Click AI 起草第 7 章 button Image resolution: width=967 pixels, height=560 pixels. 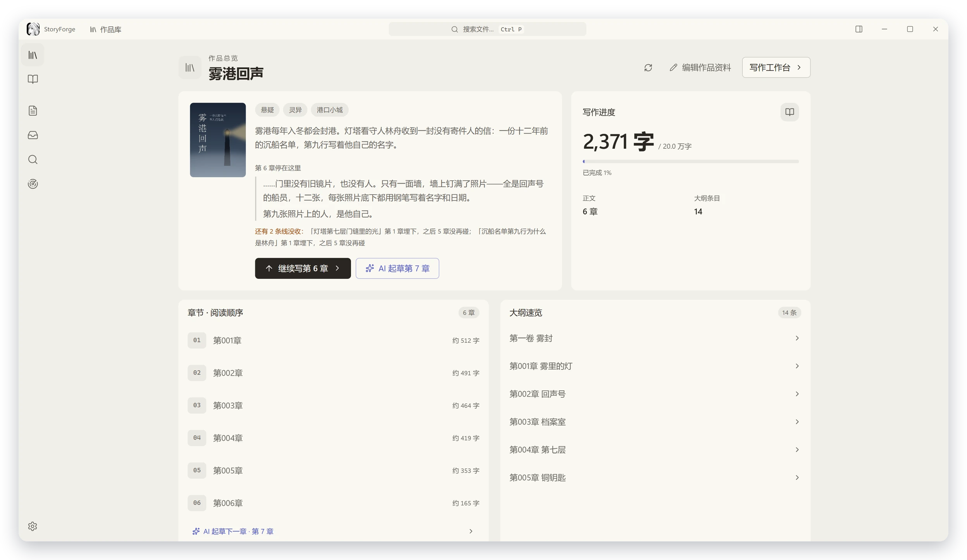click(397, 268)
